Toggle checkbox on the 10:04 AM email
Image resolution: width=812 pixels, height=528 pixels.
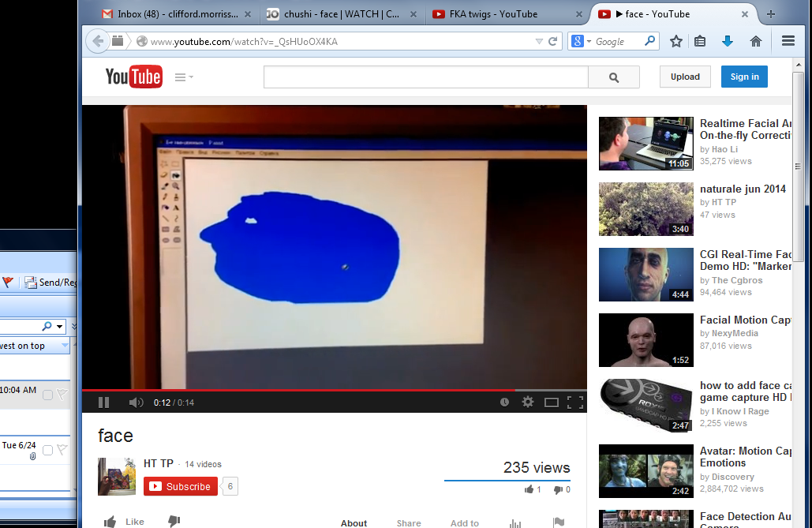pyautogui.click(x=47, y=395)
